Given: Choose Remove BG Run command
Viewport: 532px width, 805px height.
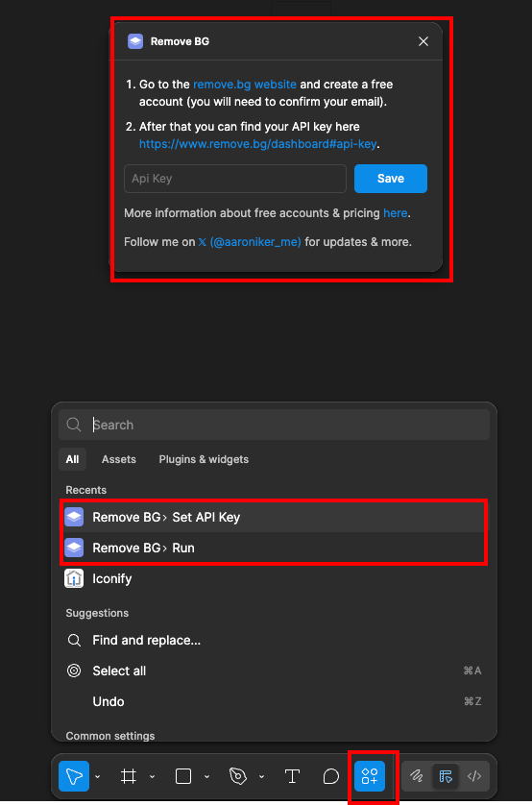Looking at the screenshot, I should tap(274, 548).
